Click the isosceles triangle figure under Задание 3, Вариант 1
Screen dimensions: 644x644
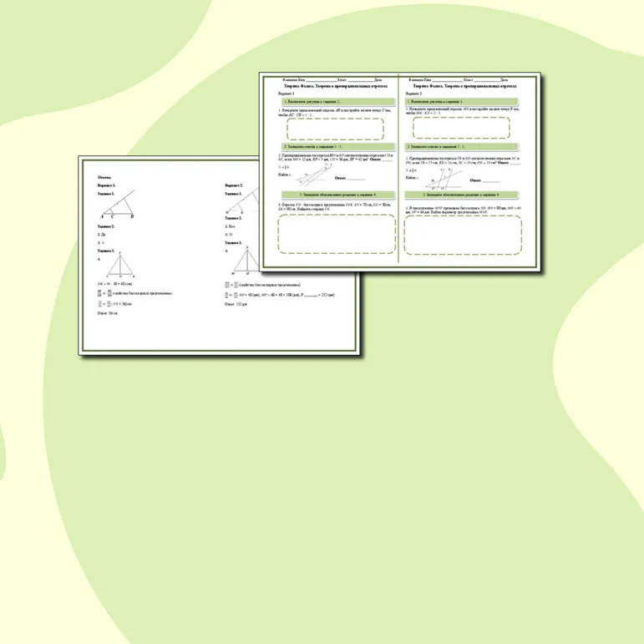click(x=120, y=266)
